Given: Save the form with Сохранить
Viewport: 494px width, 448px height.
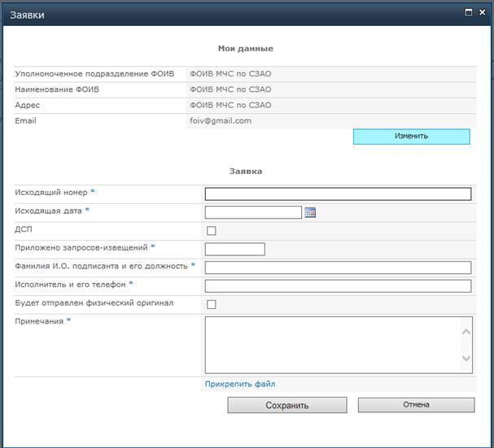Looking at the screenshot, I should [x=287, y=405].
